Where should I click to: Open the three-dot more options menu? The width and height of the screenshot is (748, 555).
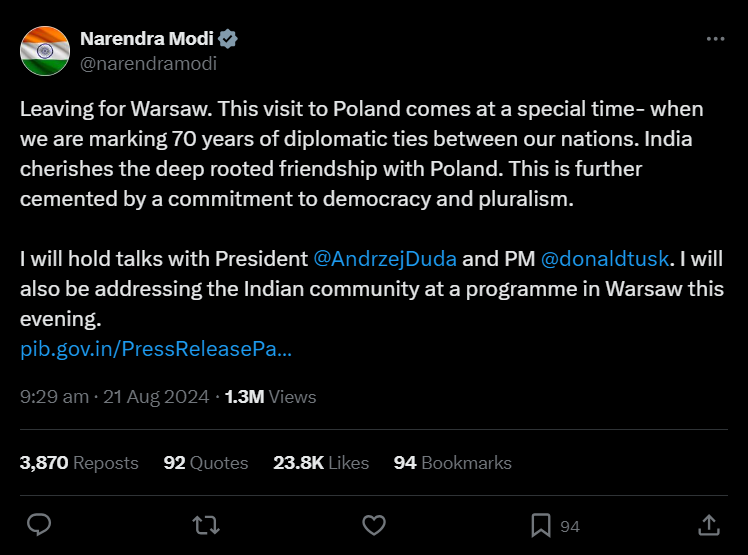[x=714, y=39]
